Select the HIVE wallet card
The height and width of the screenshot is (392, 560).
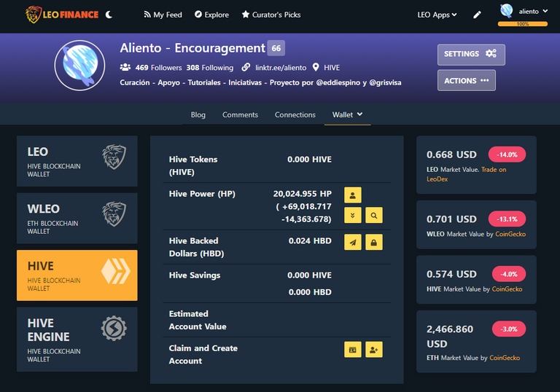pos(77,275)
